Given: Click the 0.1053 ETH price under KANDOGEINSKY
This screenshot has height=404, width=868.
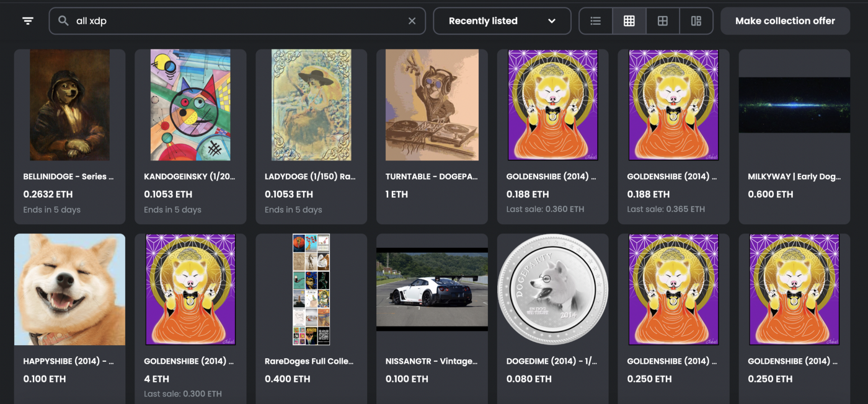Looking at the screenshot, I should coord(168,194).
